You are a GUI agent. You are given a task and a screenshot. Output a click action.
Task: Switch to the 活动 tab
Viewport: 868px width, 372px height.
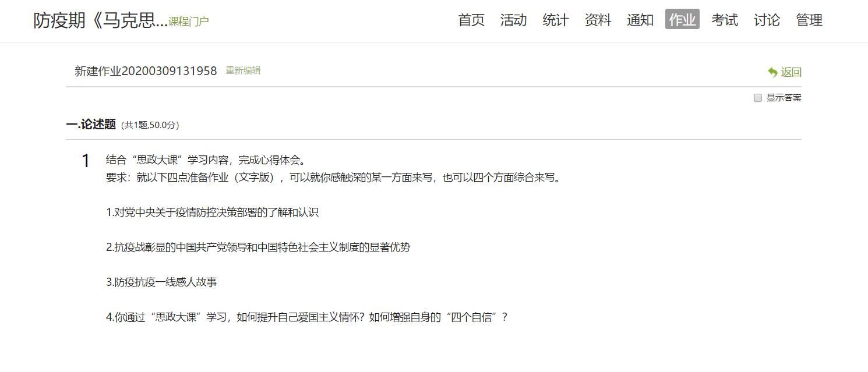[x=513, y=20]
